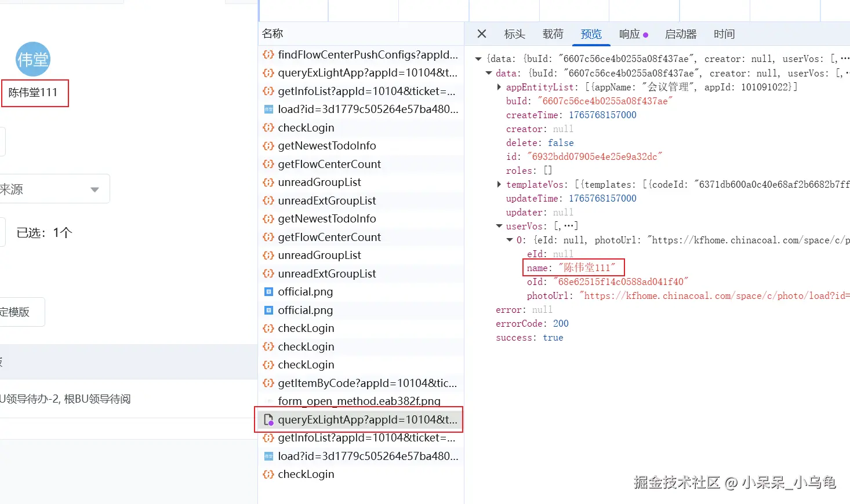The image size is (850, 504).
Task: Click the 已选：1个 label
Action: (45, 233)
